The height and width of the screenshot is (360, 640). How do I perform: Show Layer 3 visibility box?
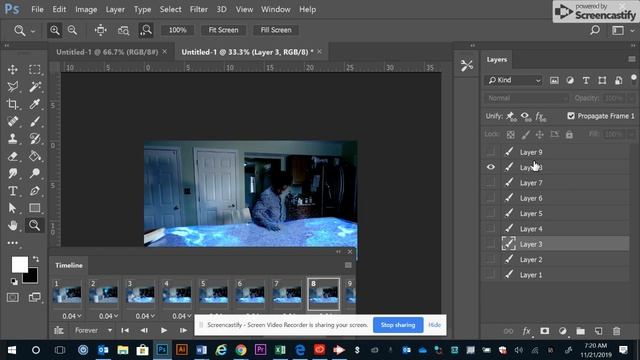pyautogui.click(x=491, y=244)
